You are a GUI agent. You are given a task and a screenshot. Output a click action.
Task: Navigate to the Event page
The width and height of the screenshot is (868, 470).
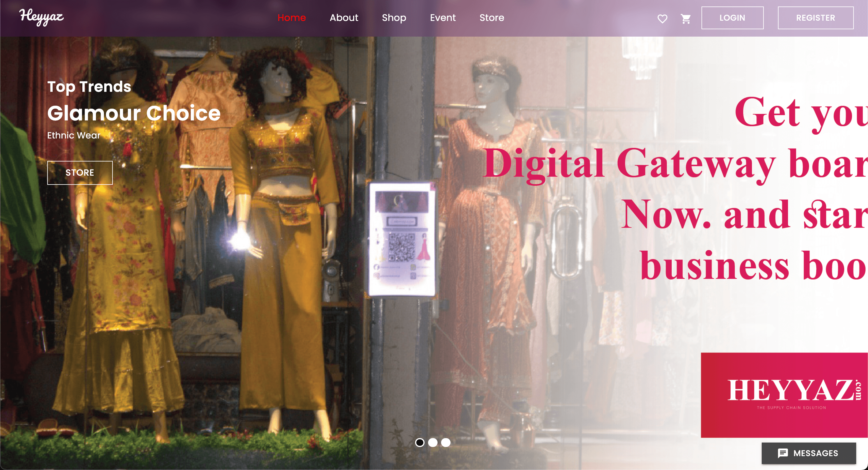(x=443, y=17)
